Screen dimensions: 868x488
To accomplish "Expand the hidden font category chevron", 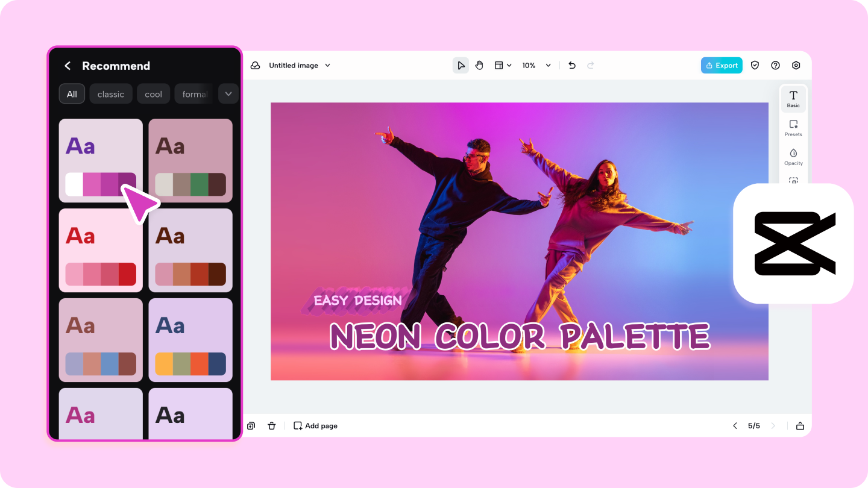I will [228, 94].
